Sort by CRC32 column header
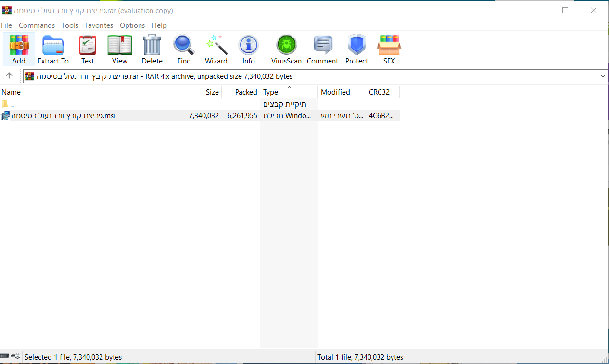609x364 pixels. click(x=382, y=92)
